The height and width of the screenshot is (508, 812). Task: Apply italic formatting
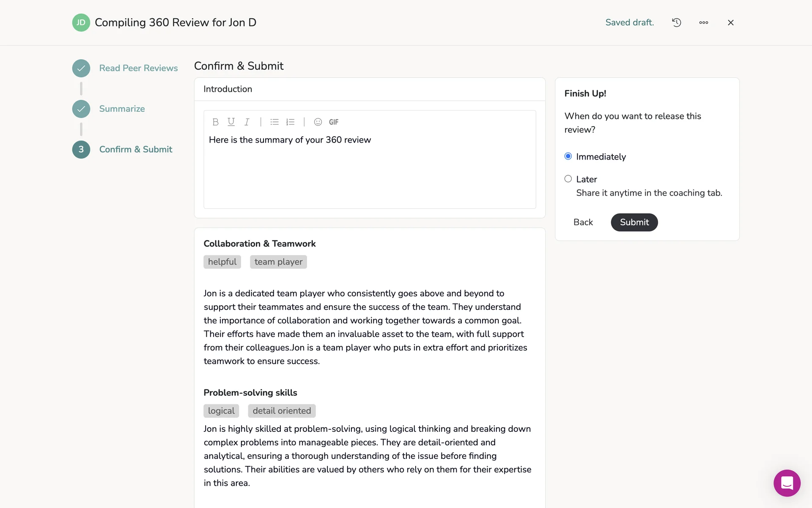(x=247, y=122)
